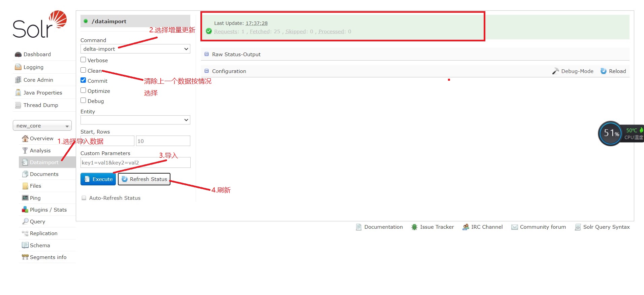Click the Reload circular arrow icon
This screenshot has width=644, height=295.
pyautogui.click(x=604, y=71)
